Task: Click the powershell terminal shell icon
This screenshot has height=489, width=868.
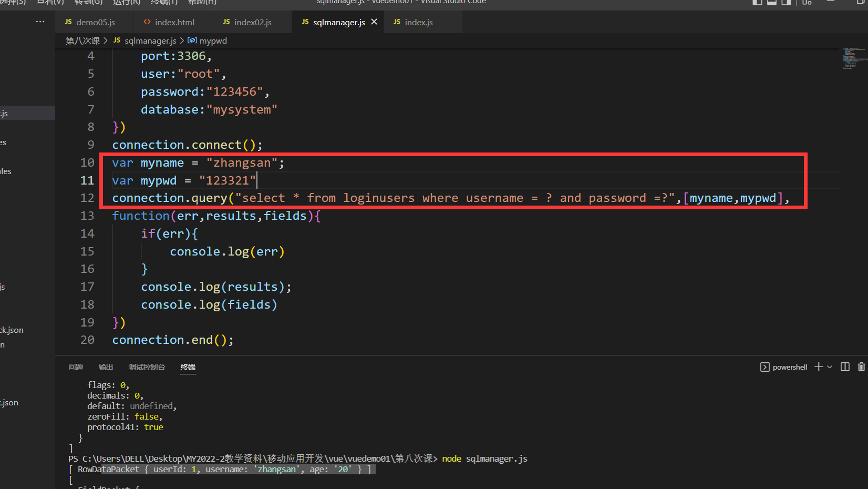Action: click(x=765, y=367)
